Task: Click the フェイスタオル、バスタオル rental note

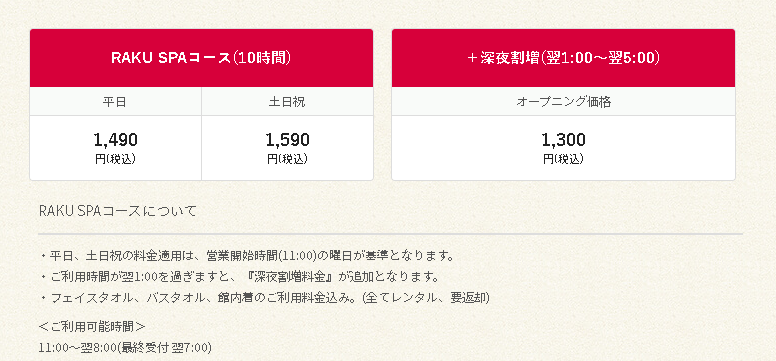Action: 265,298
